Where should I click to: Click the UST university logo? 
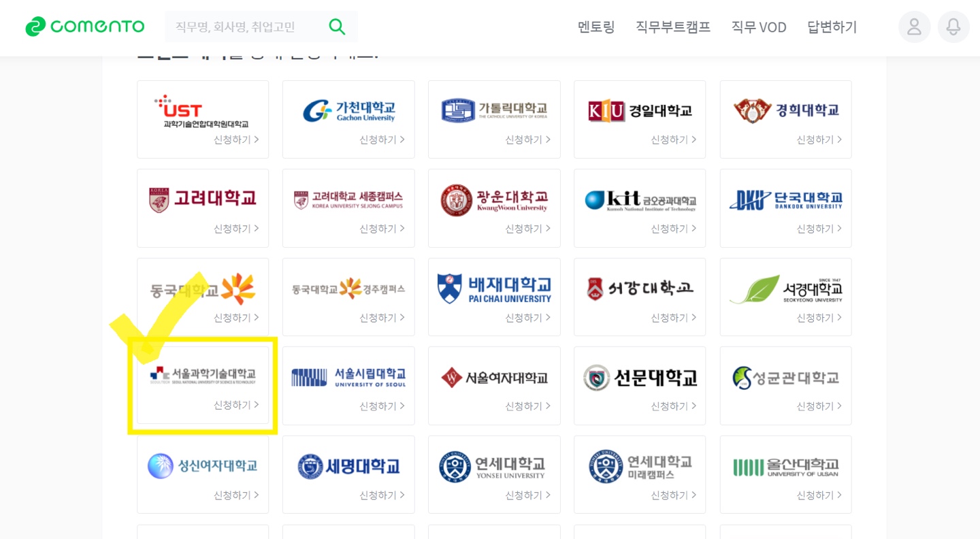coord(202,111)
